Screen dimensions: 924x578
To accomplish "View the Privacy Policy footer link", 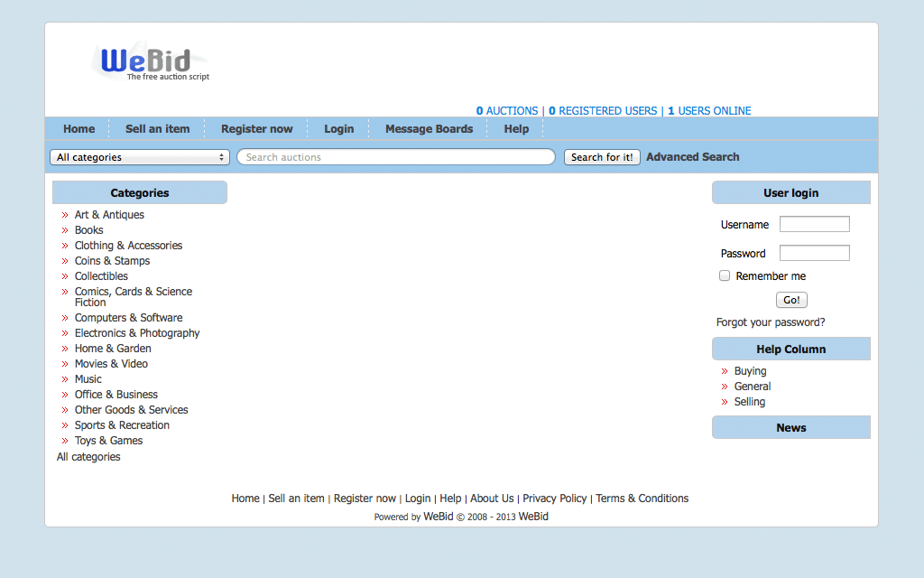I will click(554, 499).
